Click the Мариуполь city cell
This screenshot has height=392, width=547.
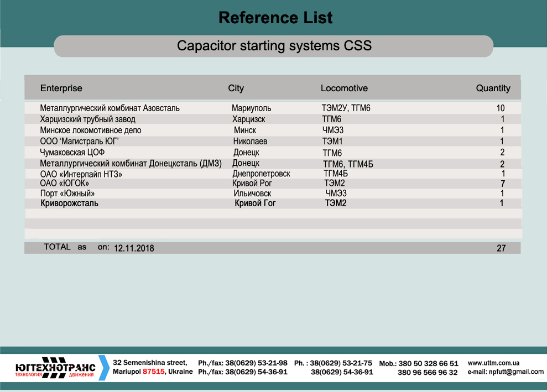coord(251,108)
